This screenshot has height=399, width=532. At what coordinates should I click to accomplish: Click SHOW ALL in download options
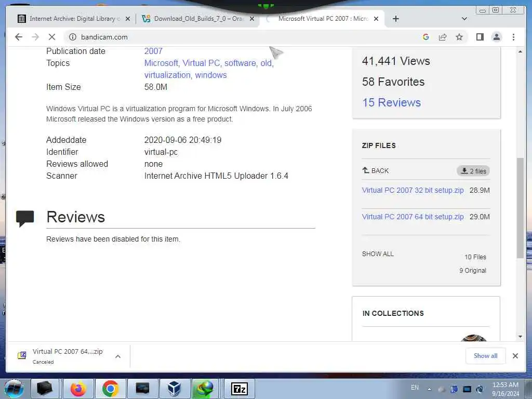pos(378,254)
